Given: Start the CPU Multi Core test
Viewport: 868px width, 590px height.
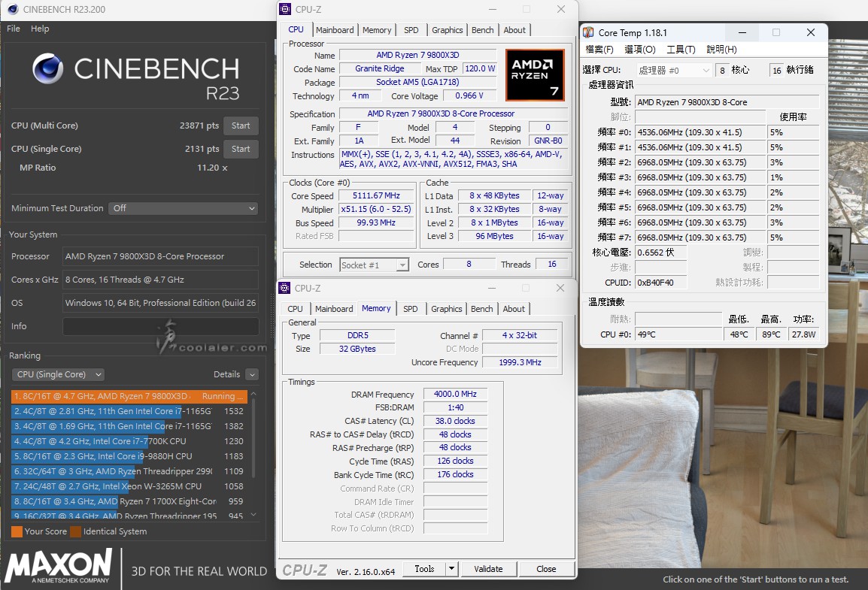Looking at the screenshot, I should click(x=241, y=126).
